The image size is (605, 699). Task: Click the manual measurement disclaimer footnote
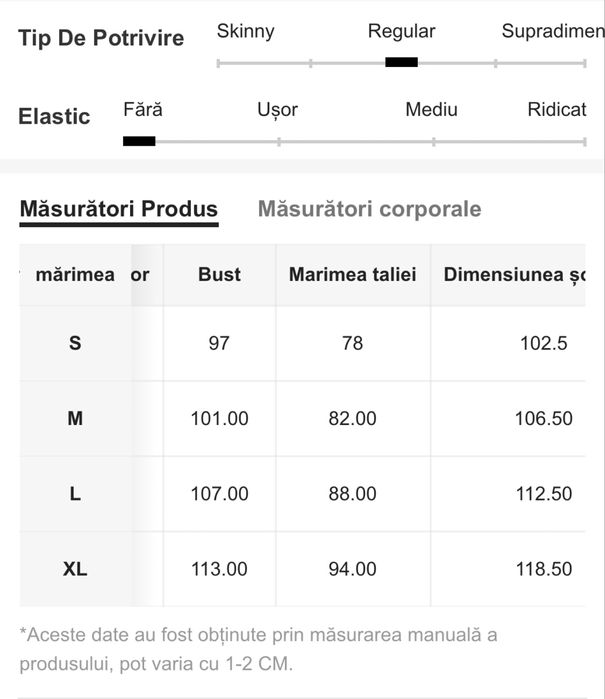258,649
